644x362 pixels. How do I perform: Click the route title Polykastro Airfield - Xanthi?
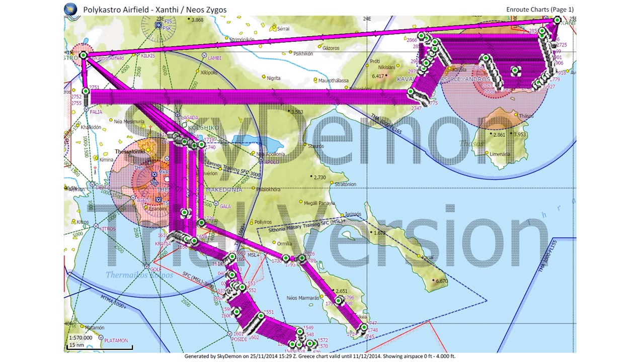click(x=154, y=9)
